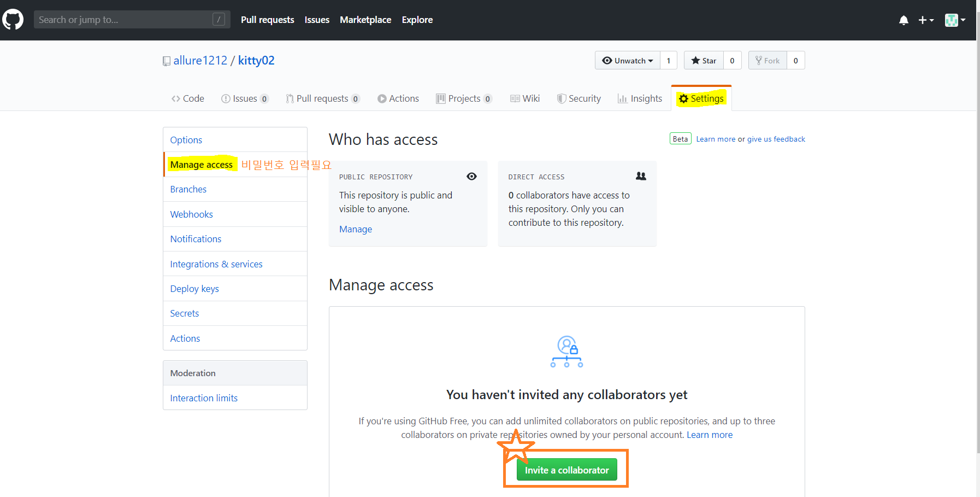Click the Search or jump to field

click(132, 20)
